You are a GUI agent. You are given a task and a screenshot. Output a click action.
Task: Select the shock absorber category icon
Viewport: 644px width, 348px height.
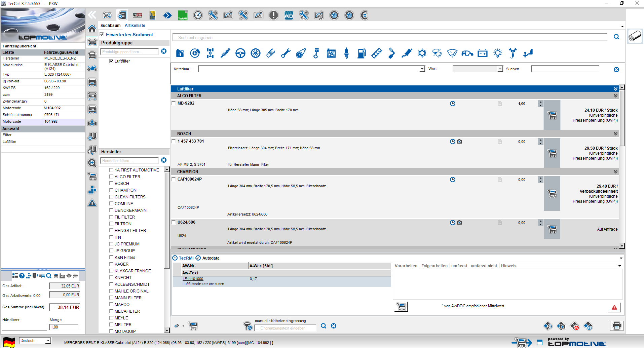[225, 53]
